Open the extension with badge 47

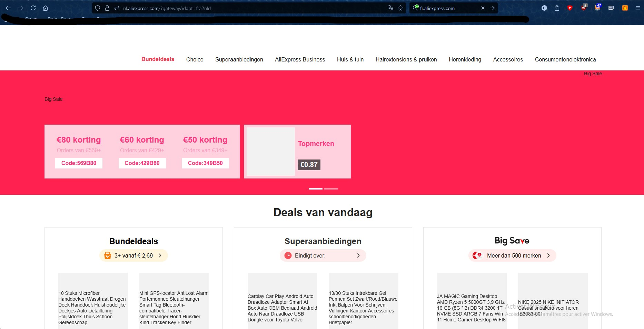(597, 7)
